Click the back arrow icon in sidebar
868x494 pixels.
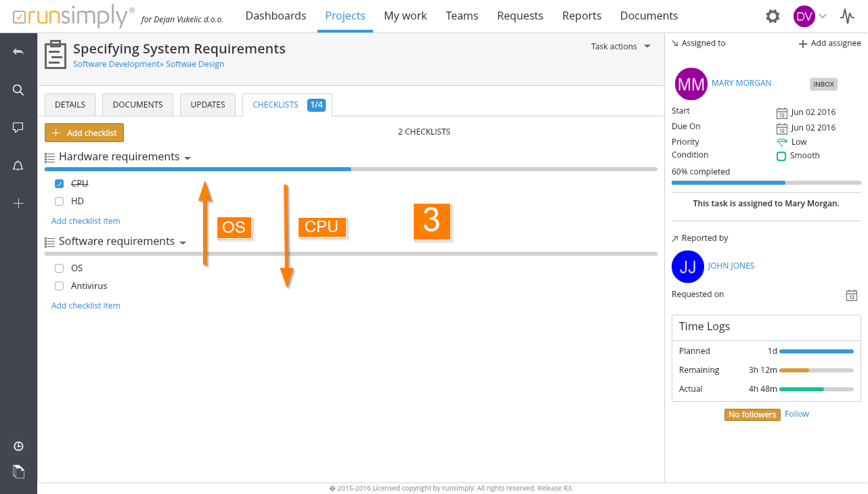point(18,52)
